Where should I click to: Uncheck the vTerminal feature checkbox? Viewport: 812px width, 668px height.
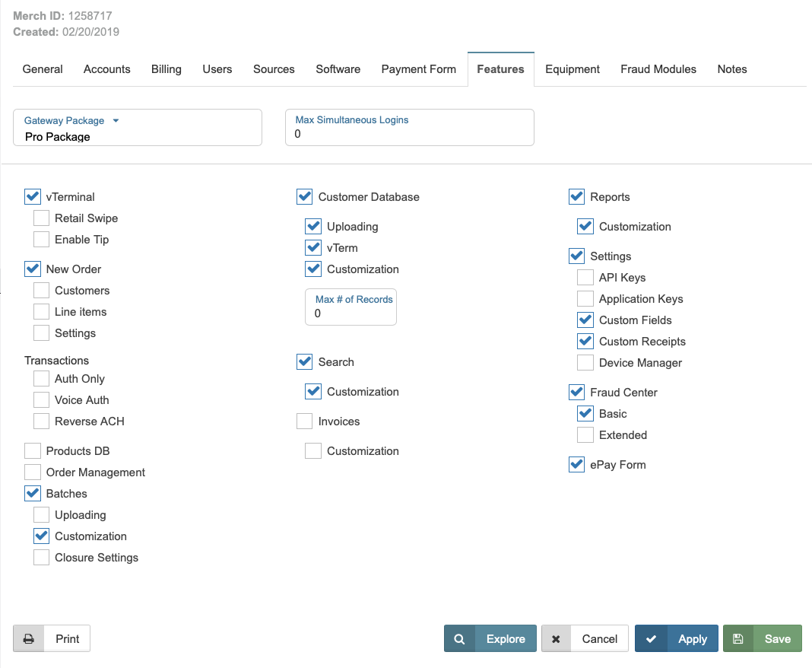pos(33,197)
